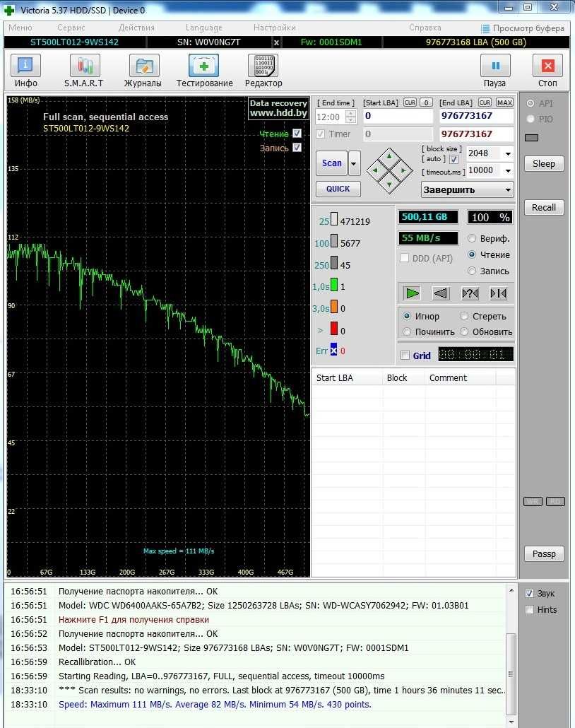Toggle the Чтение graph checkbox
The image size is (575, 728).
click(x=297, y=134)
